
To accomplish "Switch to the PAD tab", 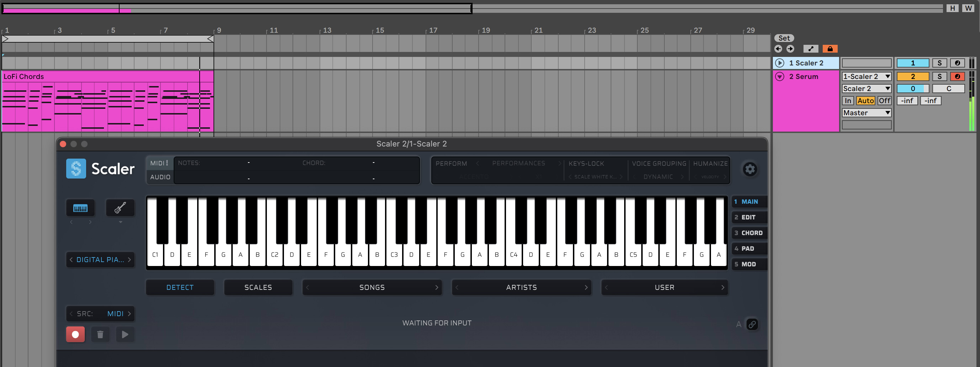I will 749,249.
